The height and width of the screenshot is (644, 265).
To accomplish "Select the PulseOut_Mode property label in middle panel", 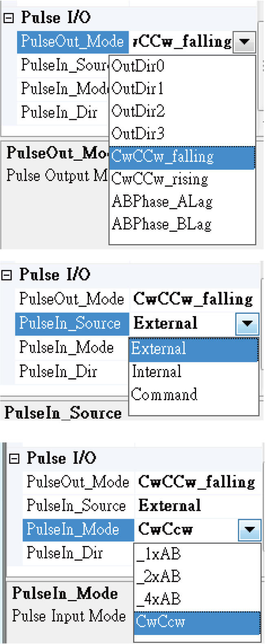I will [72, 299].
